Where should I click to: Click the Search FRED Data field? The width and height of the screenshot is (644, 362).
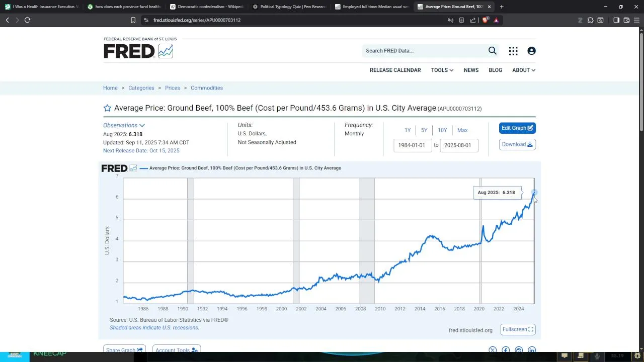(x=424, y=51)
